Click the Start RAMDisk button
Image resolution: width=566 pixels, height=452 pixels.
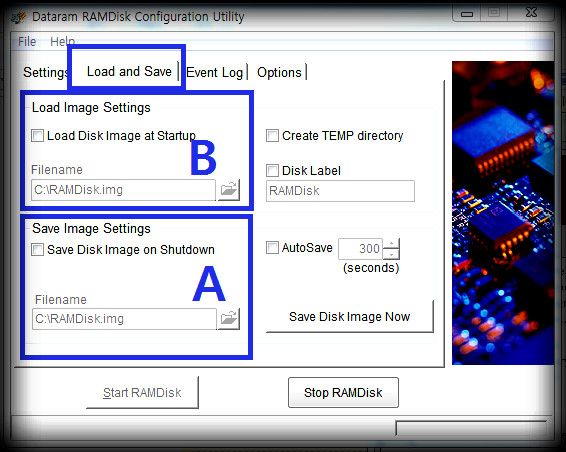pos(142,392)
